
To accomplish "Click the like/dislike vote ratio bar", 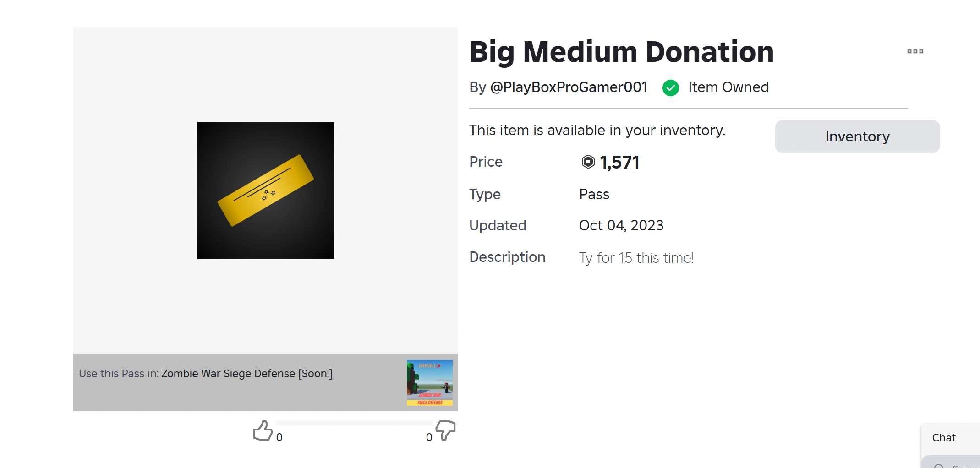I will (354, 423).
